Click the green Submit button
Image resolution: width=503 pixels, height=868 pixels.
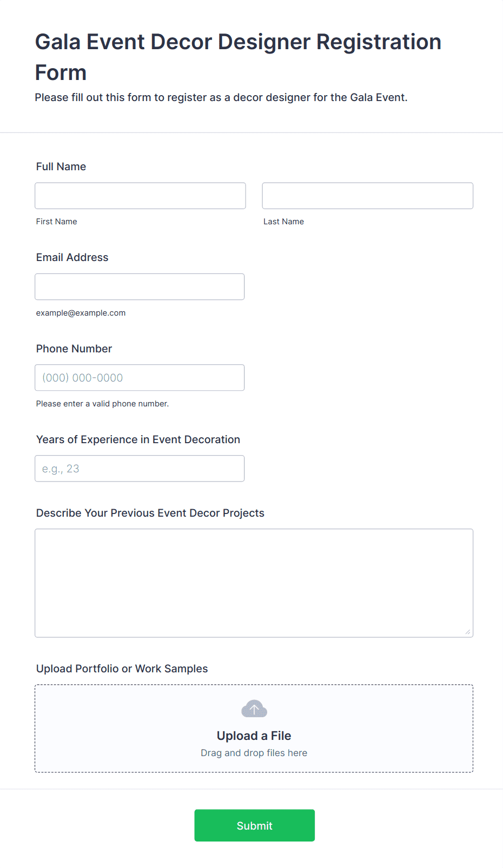tap(255, 825)
